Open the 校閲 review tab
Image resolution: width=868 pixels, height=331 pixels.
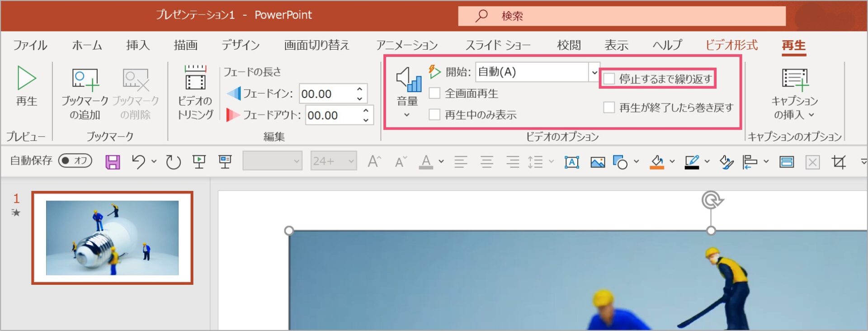pos(569,45)
